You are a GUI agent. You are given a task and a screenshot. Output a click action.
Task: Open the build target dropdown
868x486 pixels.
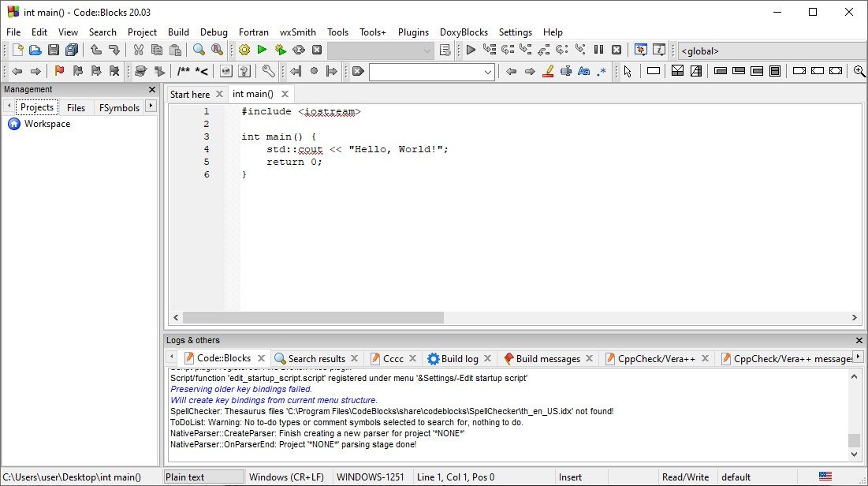click(427, 51)
